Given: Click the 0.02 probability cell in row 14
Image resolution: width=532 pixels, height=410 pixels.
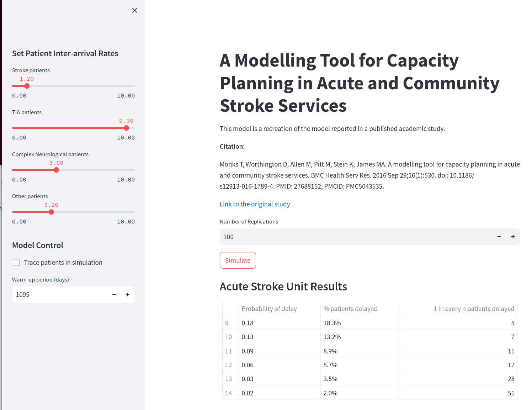Looking at the screenshot, I should pyautogui.click(x=248, y=393).
